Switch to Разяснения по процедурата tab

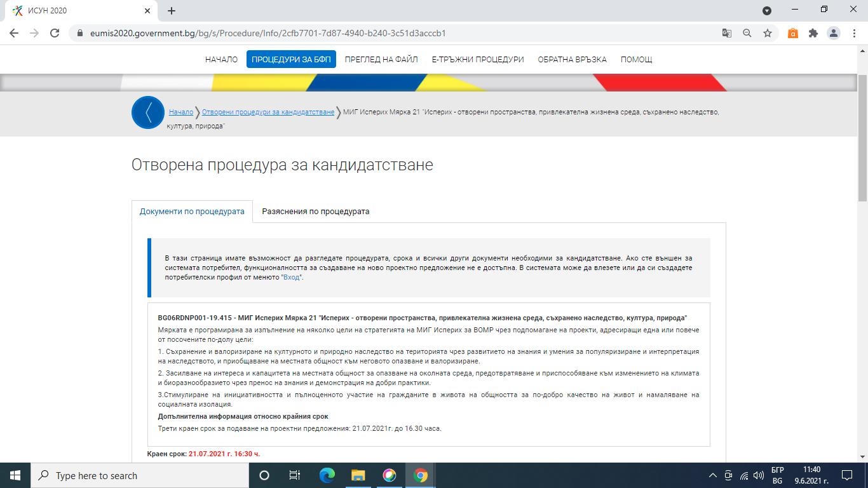316,212
